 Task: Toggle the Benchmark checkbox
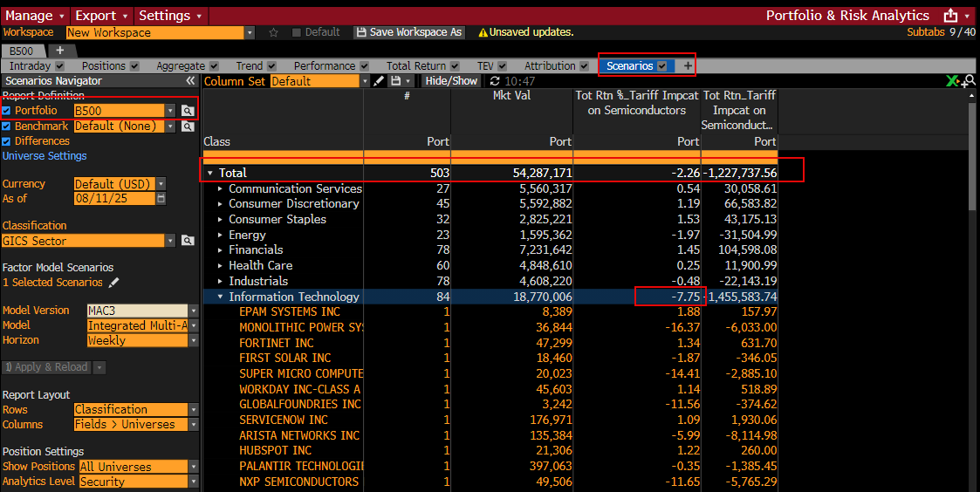click(x=7, y=126)
